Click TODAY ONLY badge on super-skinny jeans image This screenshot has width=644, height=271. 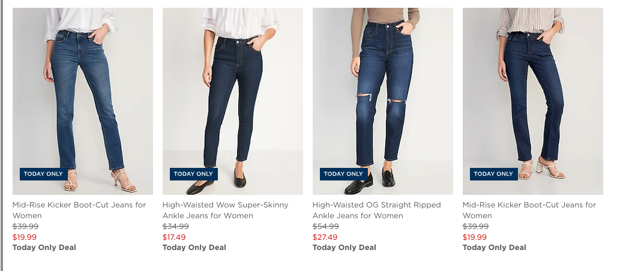[193, 174]
